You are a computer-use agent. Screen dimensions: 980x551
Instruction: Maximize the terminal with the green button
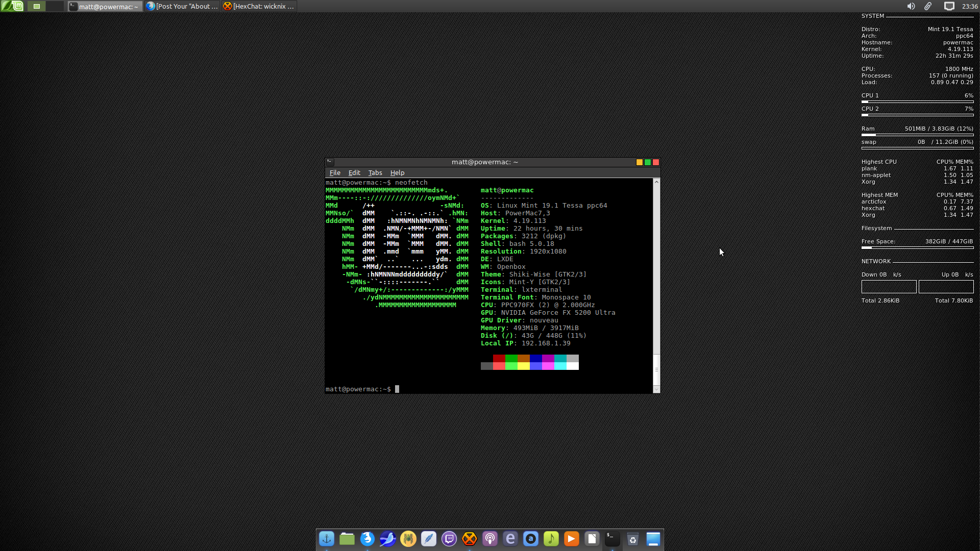[648, 162]
